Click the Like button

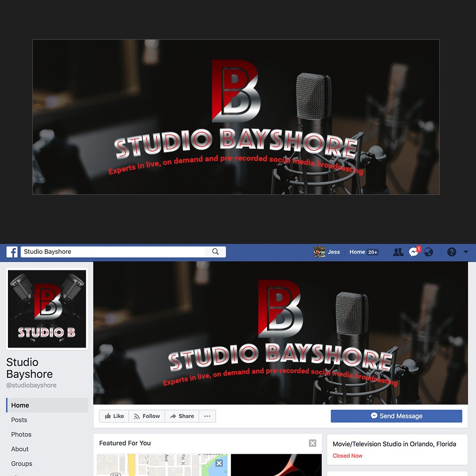pyautogui.click(x=114, y=416)
